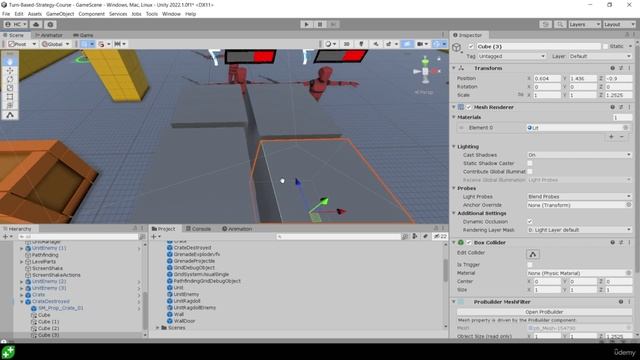Select the Rotate tool
The height and width of the screenshot is (360, 640).
tap(10, 79)
